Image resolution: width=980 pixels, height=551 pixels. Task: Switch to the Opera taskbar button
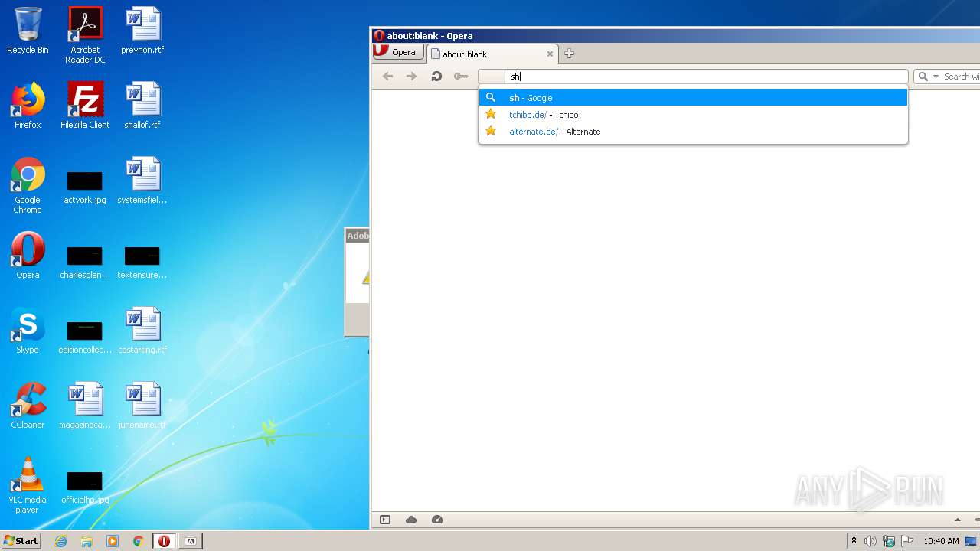(164, 541)
